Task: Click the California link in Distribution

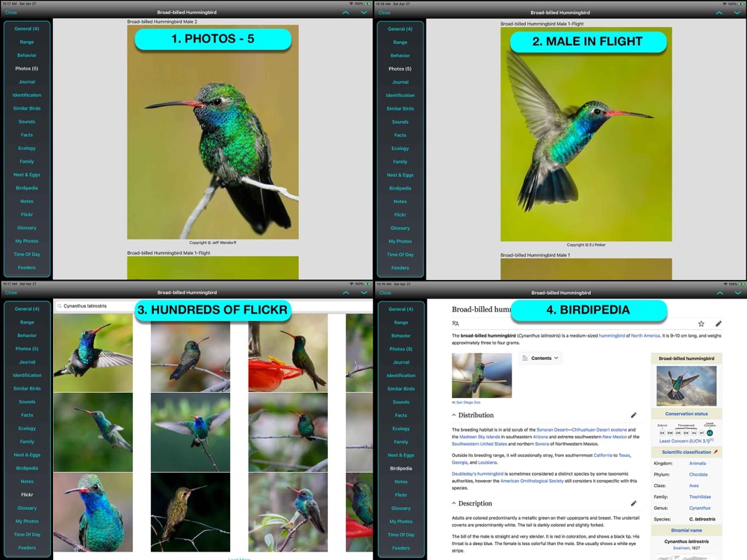Action: click(x=603, y=455)
